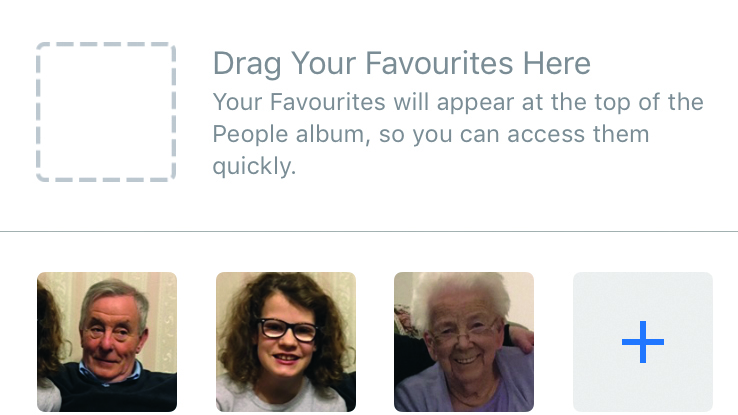738x415 pixels.
Task: Open the album of woman in lilac cardigan
Action: pos(464,342)
